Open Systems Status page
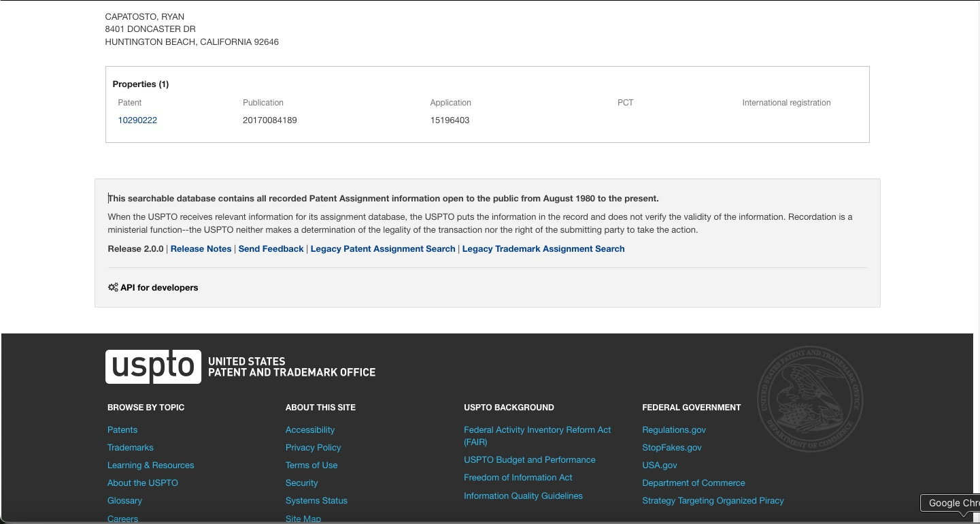The image size is (980, 524). point(316,501)
